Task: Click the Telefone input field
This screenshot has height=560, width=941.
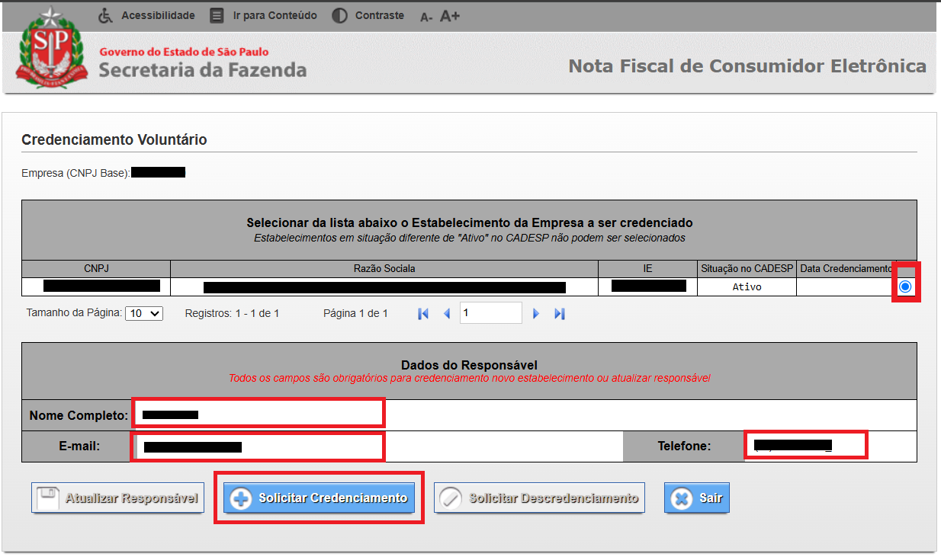Action: pos(805,446)
